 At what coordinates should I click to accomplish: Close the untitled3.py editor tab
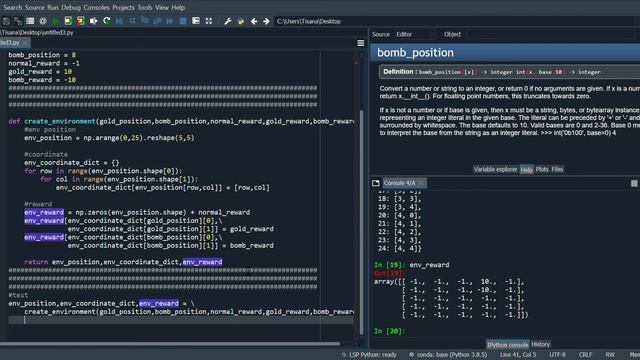pos(25,42)
